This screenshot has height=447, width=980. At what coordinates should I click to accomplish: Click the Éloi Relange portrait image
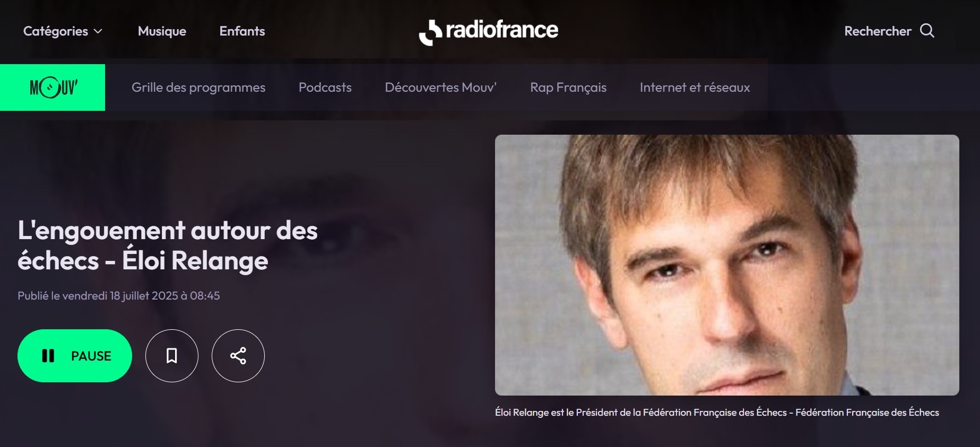click(x=727, y=265)
